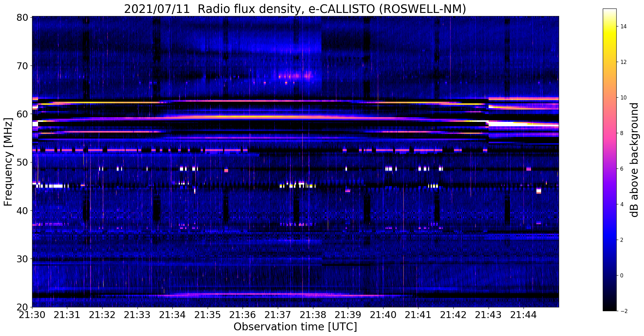Click the 21:34 time tick label

point(172,315)
